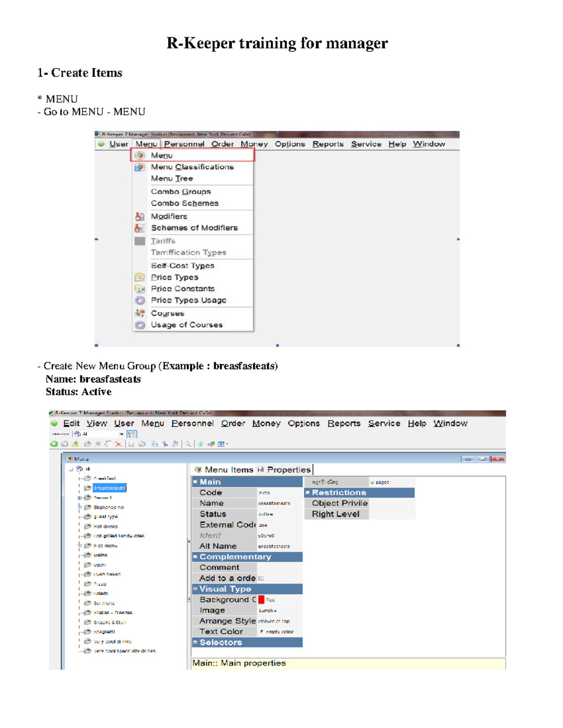The image size is (563, 728).
Task: Select very cool speciality drinks group
Action: [x=124, y=651]
